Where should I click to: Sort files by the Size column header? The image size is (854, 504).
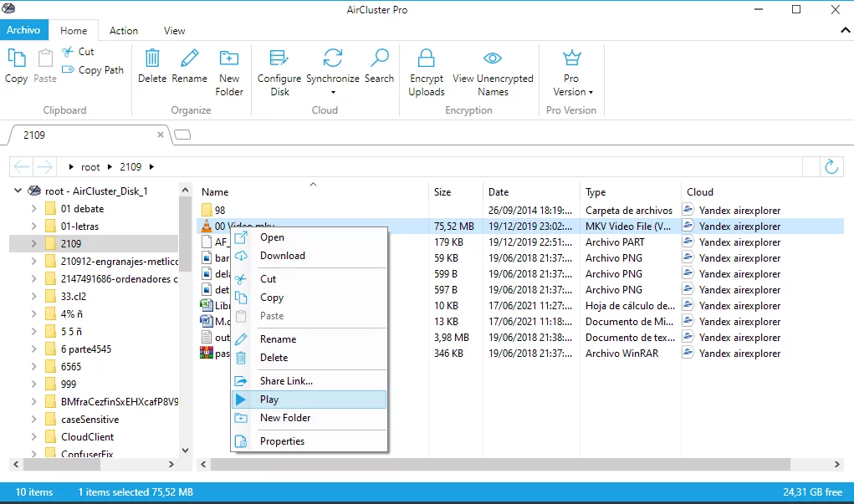pos(442,192)
